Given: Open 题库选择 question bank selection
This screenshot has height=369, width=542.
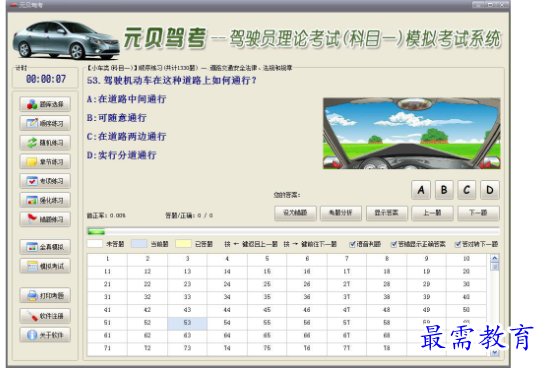Looking at the screenshot, I should click(45, 104).
